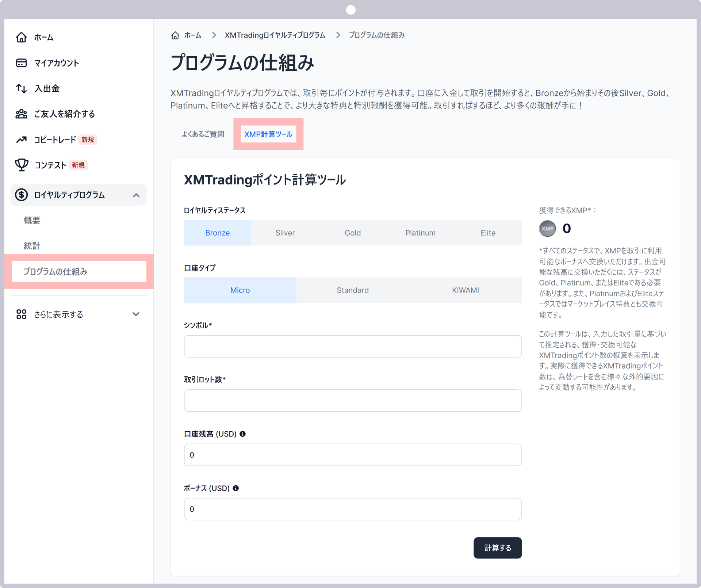Click the 計算する button

click(x=498, y=547)
